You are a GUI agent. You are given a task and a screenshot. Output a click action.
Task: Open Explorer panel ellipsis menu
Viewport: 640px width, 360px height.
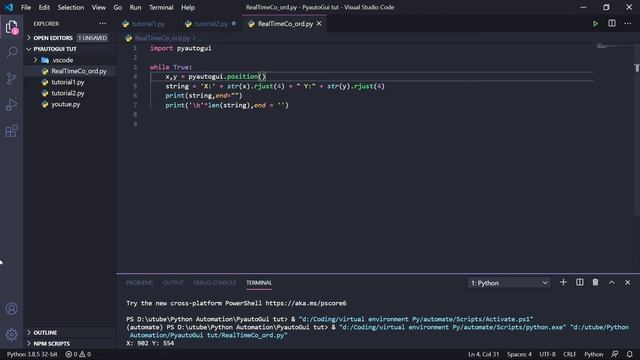tap(102, 24)
